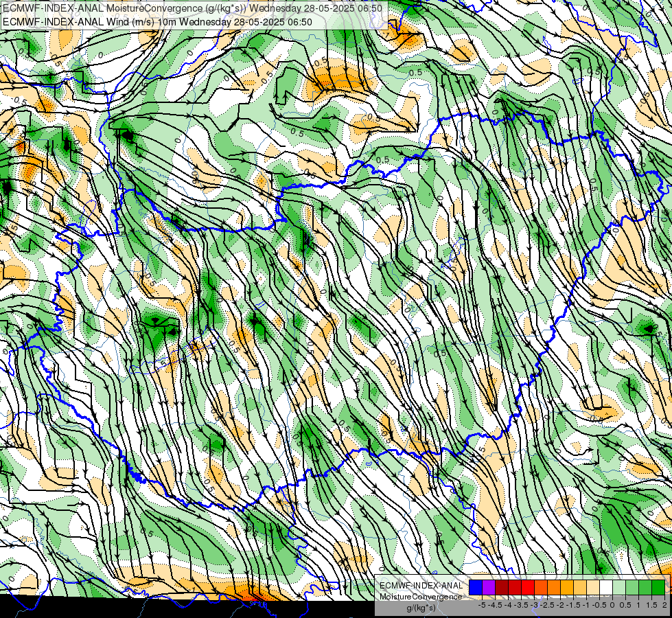Screen dimensions: 672x618
Task: Click the -2.5 tick label in legend
Action: [547, 605]
